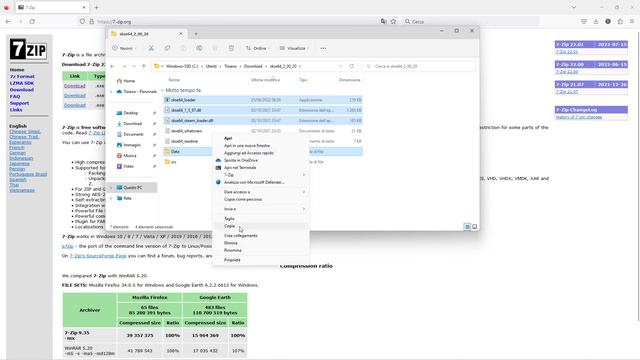Open Immagini in Explorer sidebar
Image resolution: width=640 pixels, height=360 pixels.
(x=132, y=145)
